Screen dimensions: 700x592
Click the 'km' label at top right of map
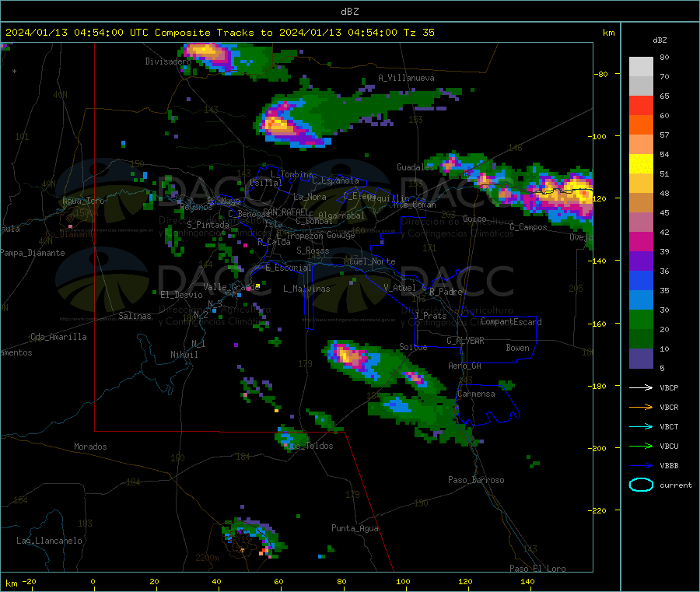[x=608, y=33]
